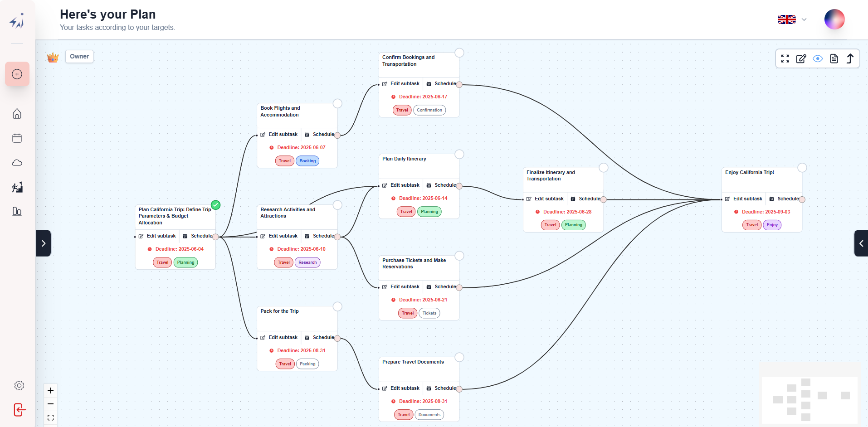
Task: Open the language flag dropdown
Action: [x=792, y=19]
